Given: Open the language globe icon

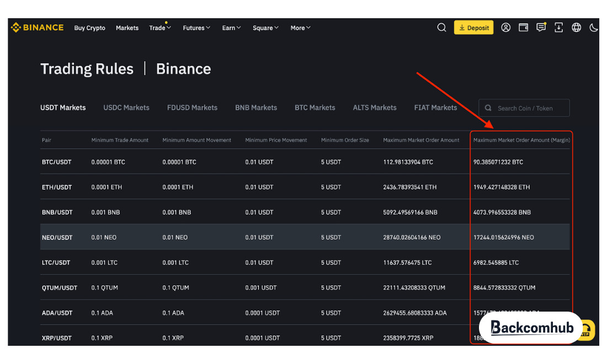Looking at the screenshot, I should [x=577, y=28].
